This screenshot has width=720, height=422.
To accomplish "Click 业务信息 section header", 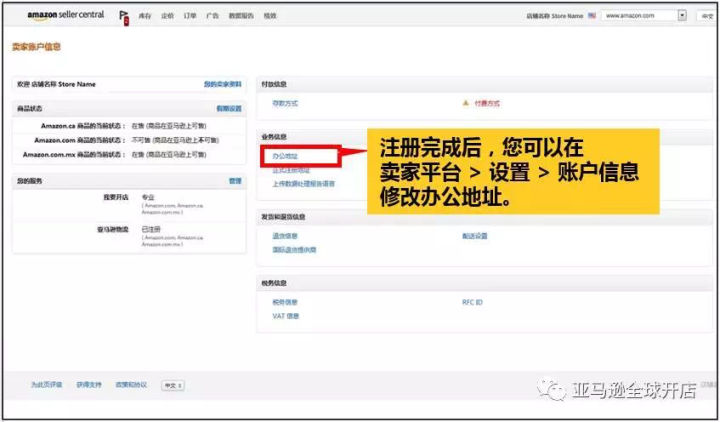I will (x=274, y=137).
